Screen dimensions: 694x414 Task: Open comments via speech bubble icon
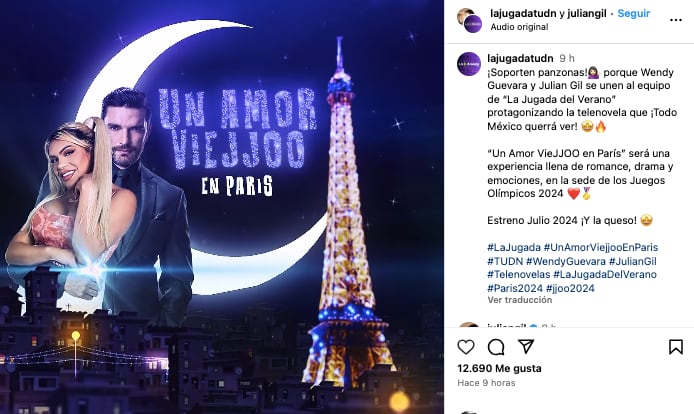(496, 347)
